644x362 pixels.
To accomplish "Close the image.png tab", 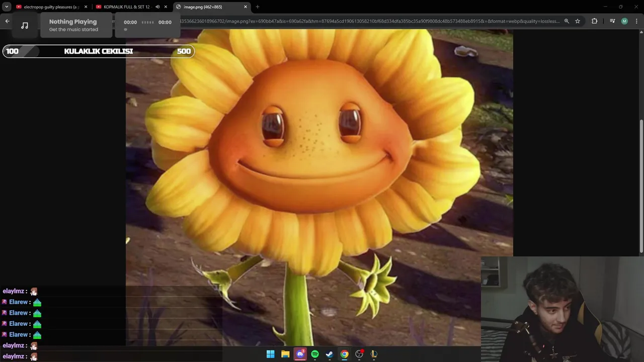I will [246, 7].
